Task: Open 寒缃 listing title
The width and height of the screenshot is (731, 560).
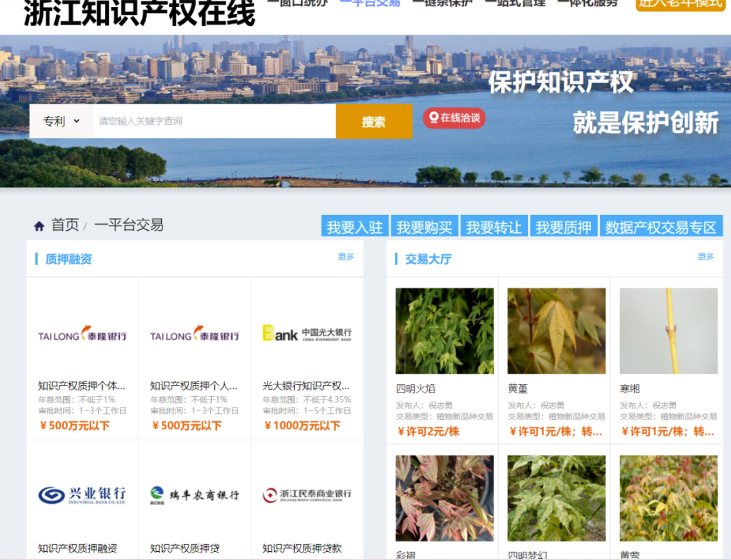Action: click(629, 388)
